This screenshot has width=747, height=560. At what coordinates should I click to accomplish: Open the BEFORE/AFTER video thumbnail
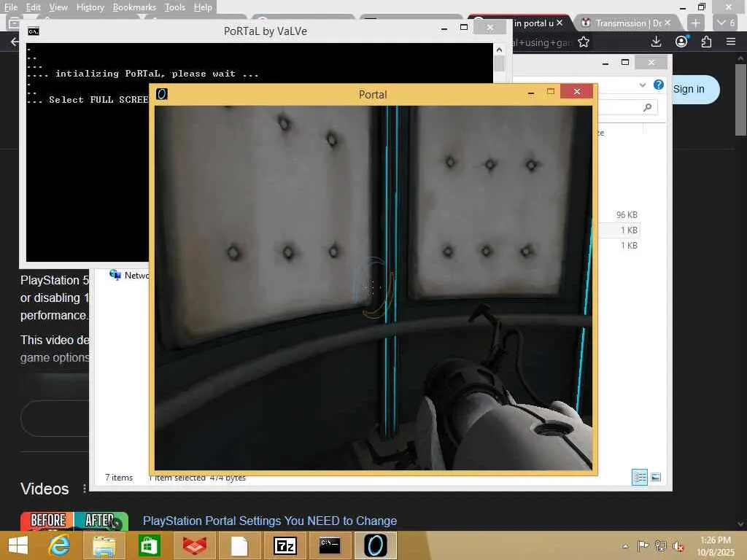point(74,521)
